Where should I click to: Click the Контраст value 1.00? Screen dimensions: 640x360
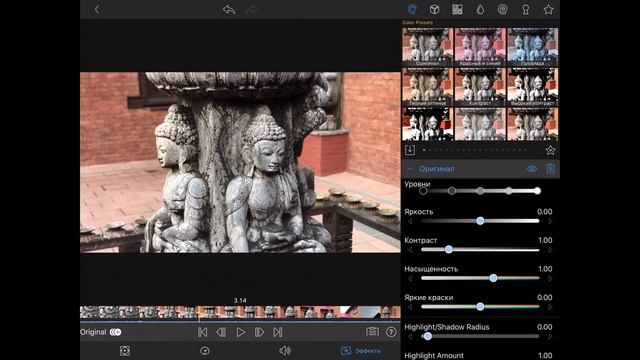point(545,240)
